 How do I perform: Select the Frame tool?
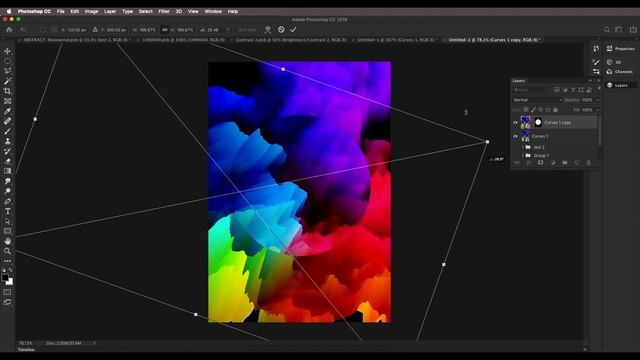click(7, 101)
